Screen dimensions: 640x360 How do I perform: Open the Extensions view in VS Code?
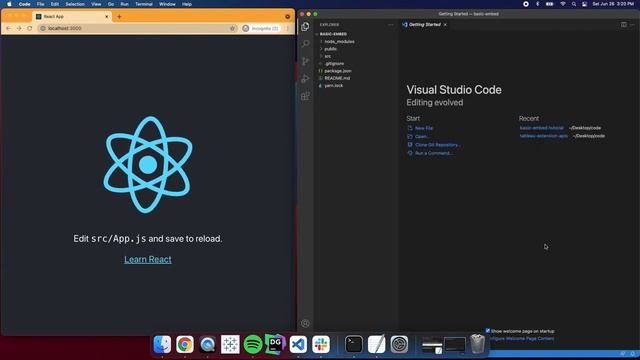click(x=305, y=96)
